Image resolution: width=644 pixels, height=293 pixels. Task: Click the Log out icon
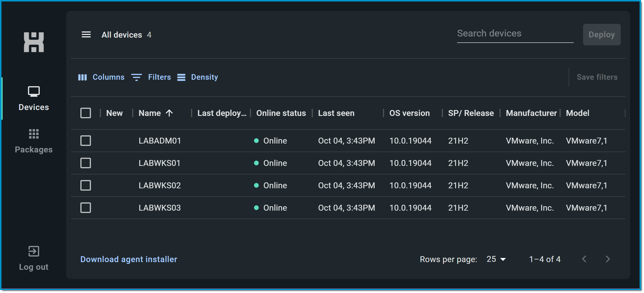point(34,251)
